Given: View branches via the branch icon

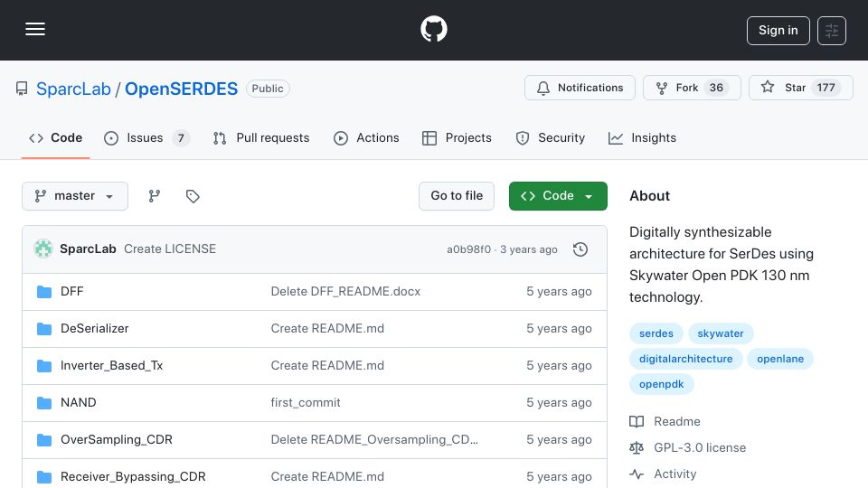Looking at the screenshot, I should point(155,196).
